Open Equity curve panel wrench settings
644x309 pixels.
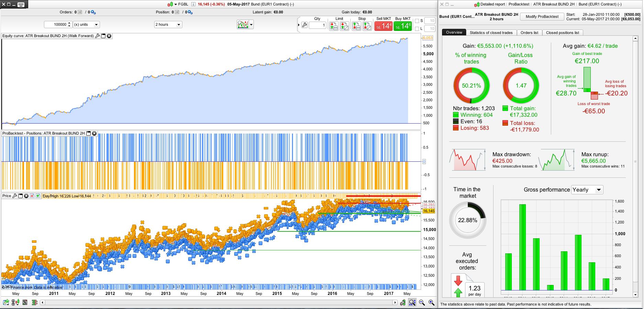[98, 36]
